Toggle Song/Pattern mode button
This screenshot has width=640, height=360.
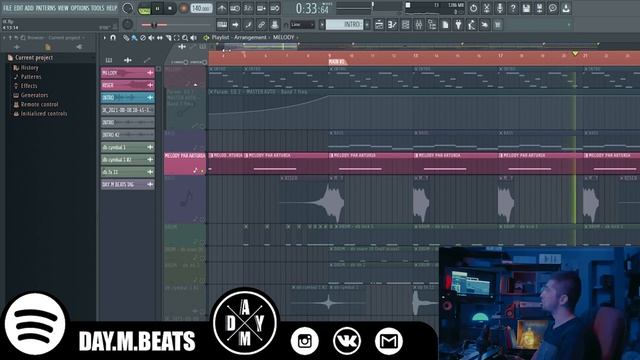tap(144, 9)
